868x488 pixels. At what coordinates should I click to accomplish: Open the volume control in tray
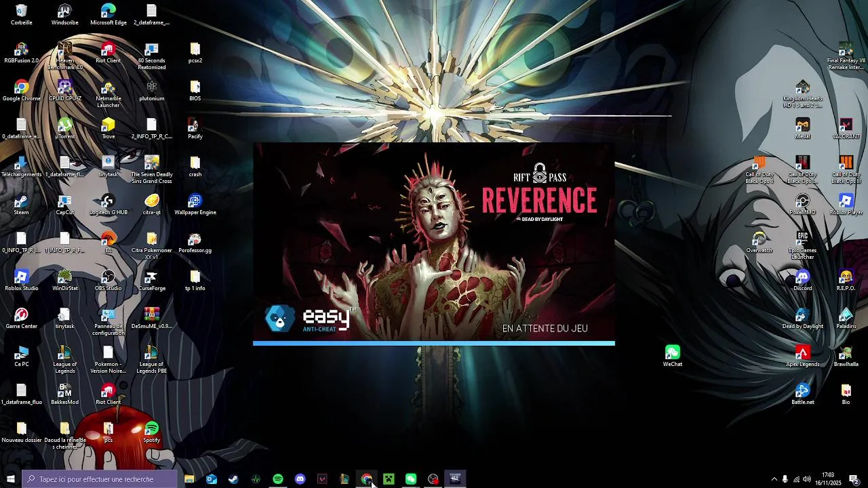click(808, 479)
